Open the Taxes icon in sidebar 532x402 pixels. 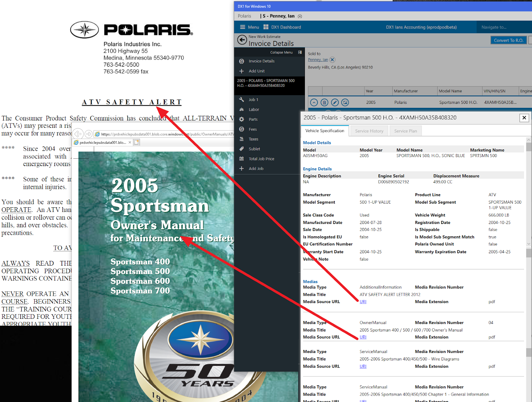242,139
